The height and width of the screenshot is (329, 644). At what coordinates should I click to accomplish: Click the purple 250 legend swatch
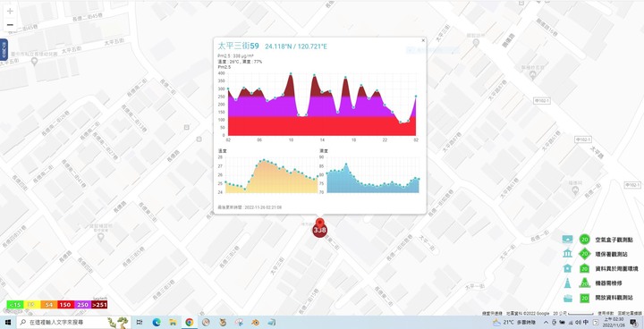(x=82, y=304)
